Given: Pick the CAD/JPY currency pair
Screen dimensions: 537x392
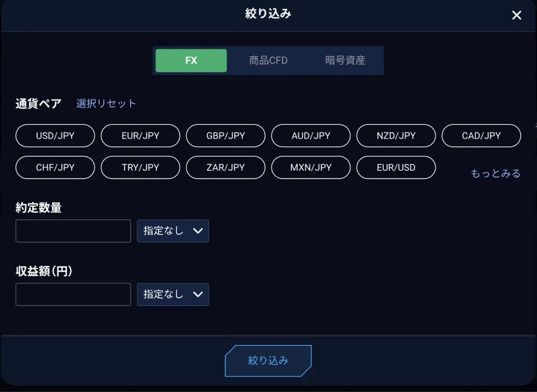Looking at the screenshot, I should coord(481,135).
